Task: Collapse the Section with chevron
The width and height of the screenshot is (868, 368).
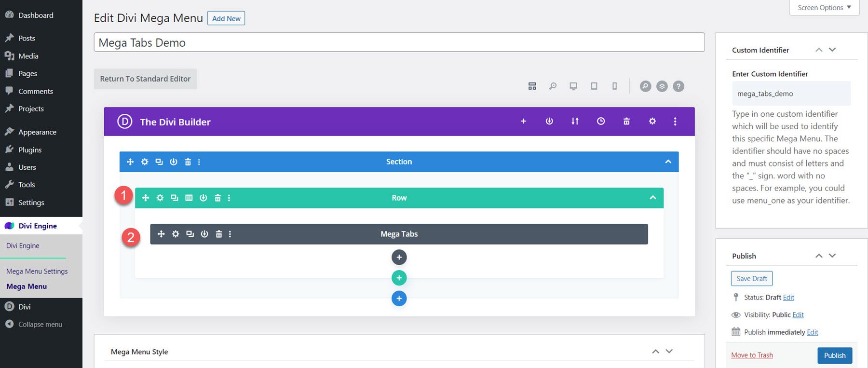Action: click(668, 162)
